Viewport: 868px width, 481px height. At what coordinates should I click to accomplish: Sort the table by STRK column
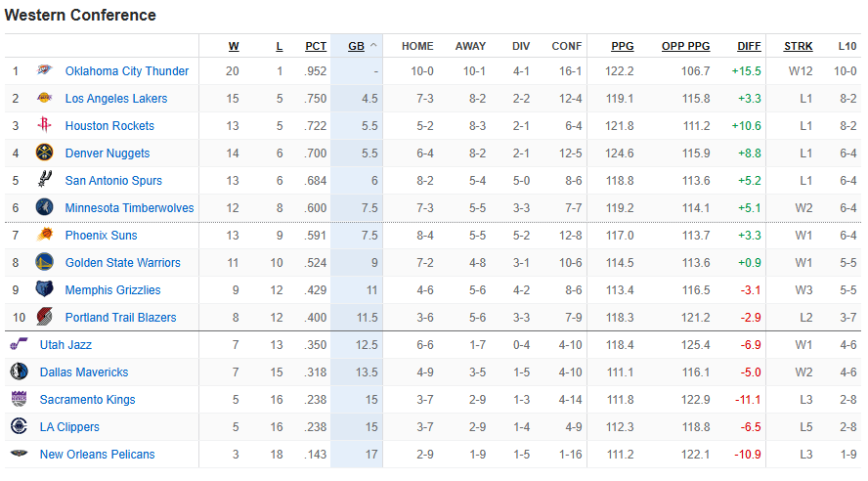point(798,46)
